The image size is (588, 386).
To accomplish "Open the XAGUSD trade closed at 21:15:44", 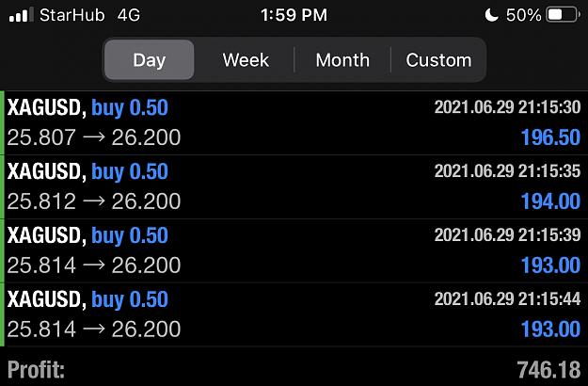I will click(294, 314).
